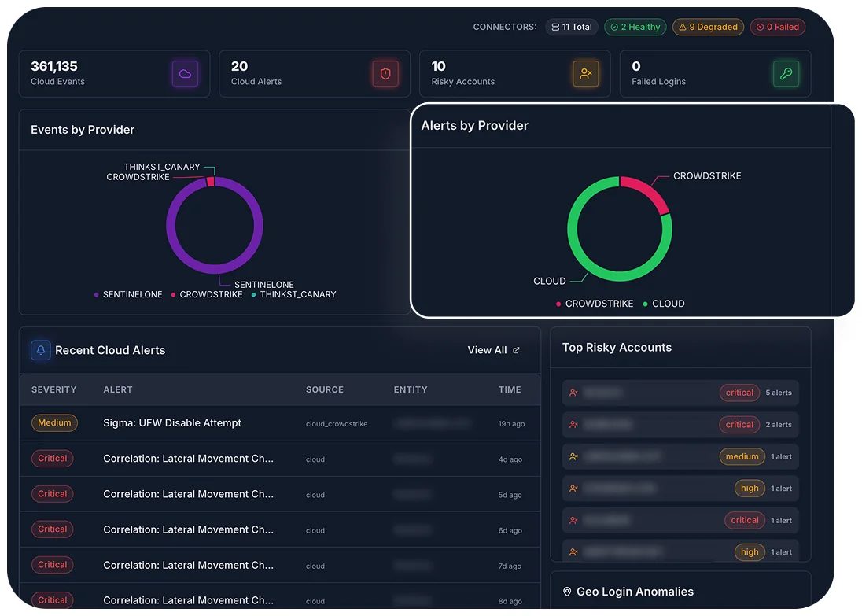Click the 19h ago time cell
The image size is (862, 616).
[511, 424]
